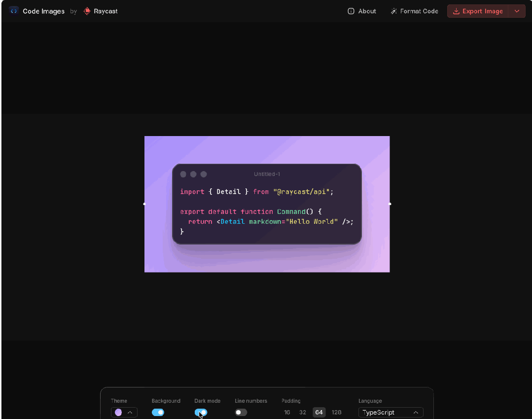Click the Dark mode label
This screenshot has width=532, height=419.
pyautogui.click(x=207, y=401)
